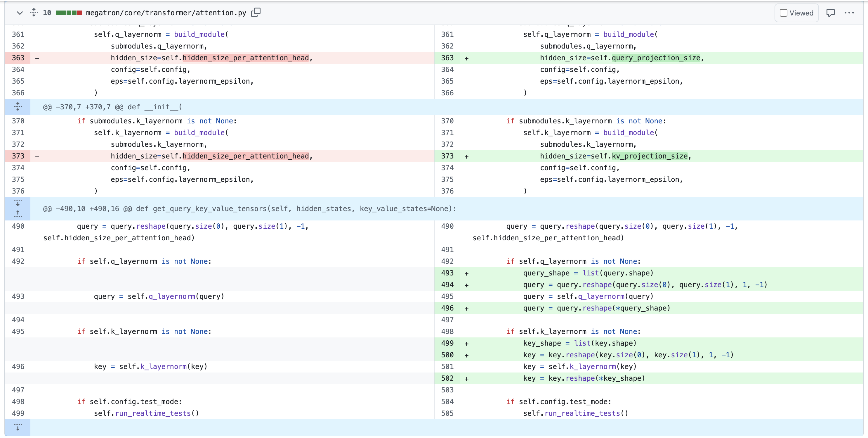
Task: Click right line number 499
Action: click(447, 343)
